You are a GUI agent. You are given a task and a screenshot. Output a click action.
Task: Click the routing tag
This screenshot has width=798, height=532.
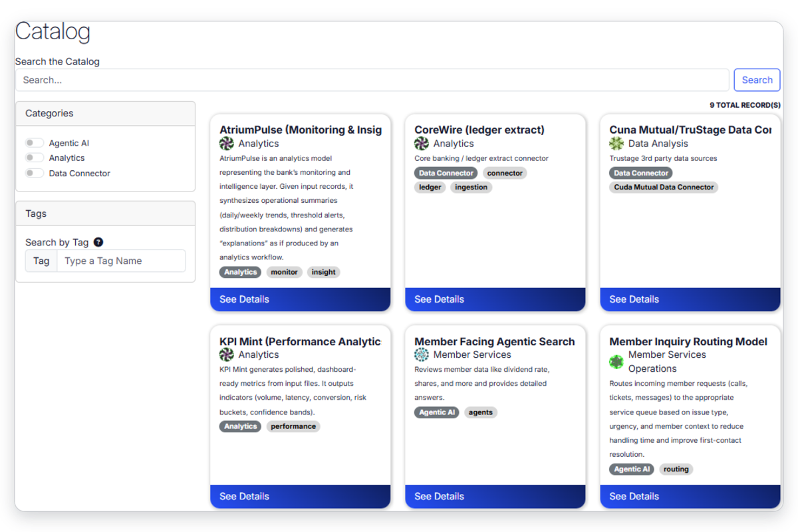(676, 469)
